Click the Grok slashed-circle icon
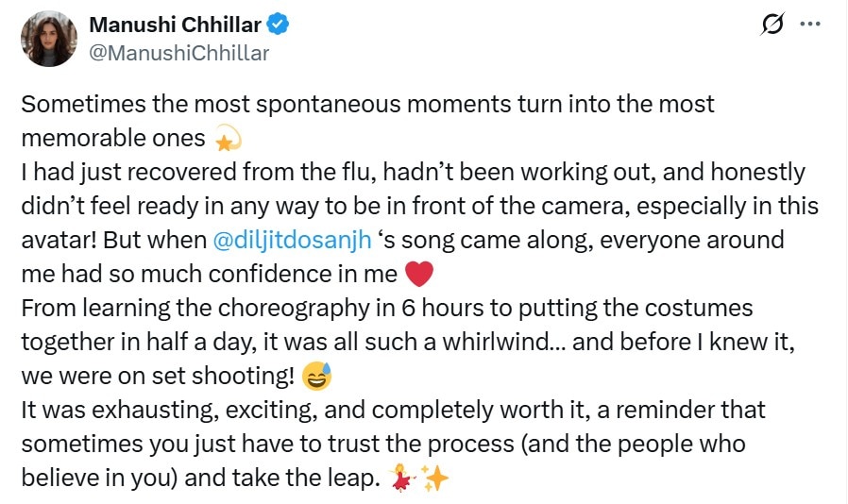Image resolution: width=848 pixels, height=504 pixels. click(772, 25)
